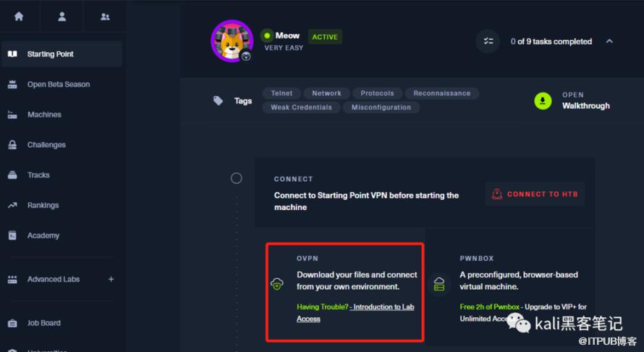Click the Pwnbox server icon

pyautogui.click(x=439, y=284)
